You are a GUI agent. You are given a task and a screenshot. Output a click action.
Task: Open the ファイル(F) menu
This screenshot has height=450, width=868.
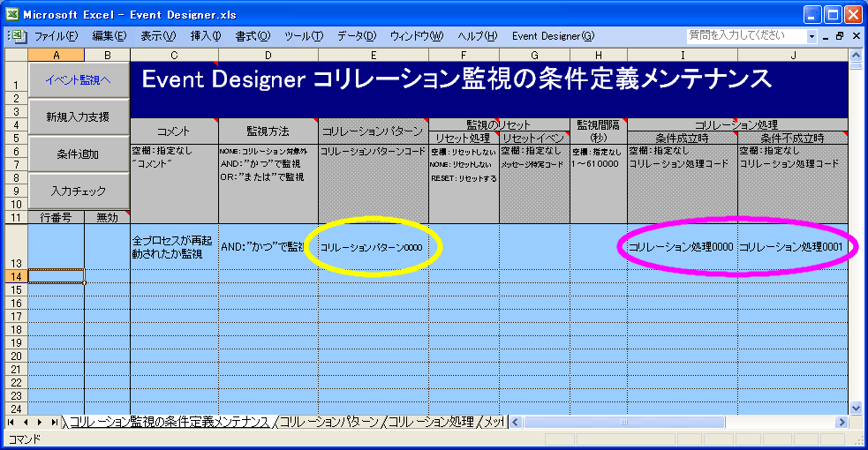tap(56, 36)
